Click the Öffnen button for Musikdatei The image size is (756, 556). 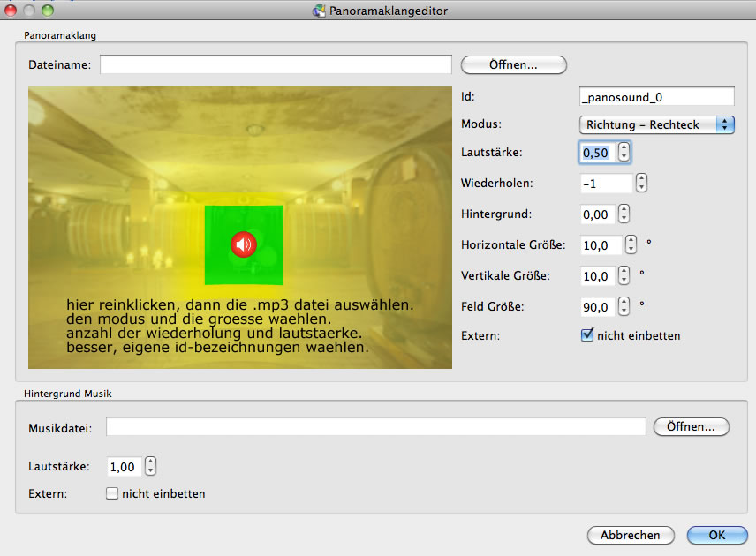coord(691,426)
